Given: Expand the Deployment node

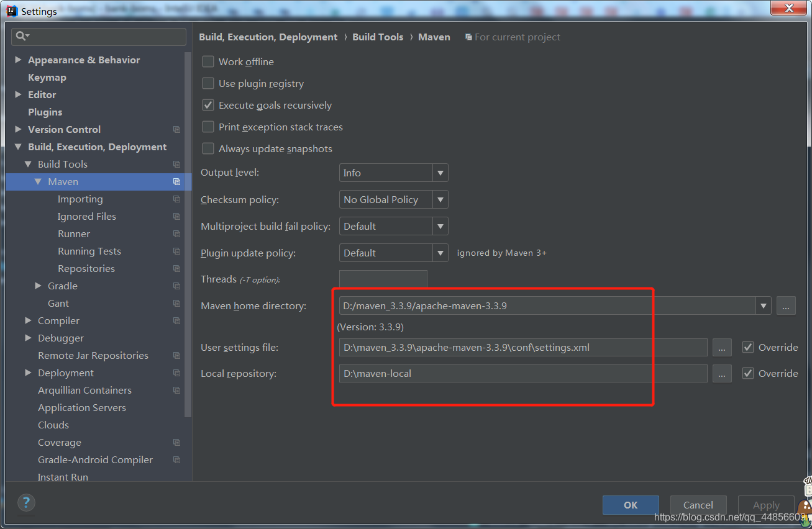Looking at the screenshot, I should click(x=29, y=373).
